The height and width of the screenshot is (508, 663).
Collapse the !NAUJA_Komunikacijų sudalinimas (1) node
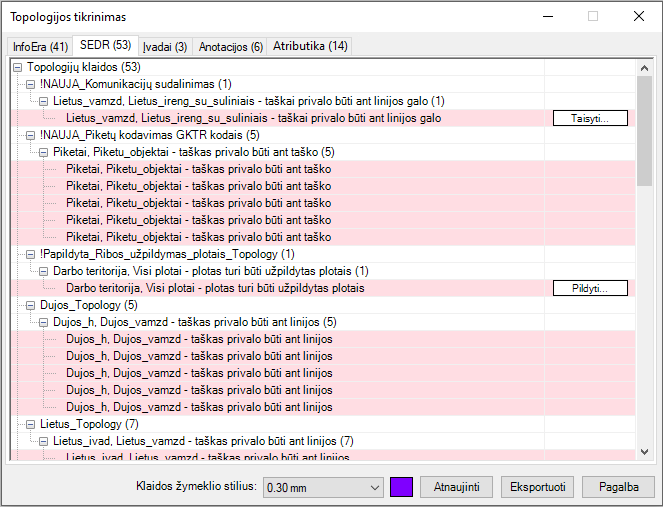click(x=30, y=84)
